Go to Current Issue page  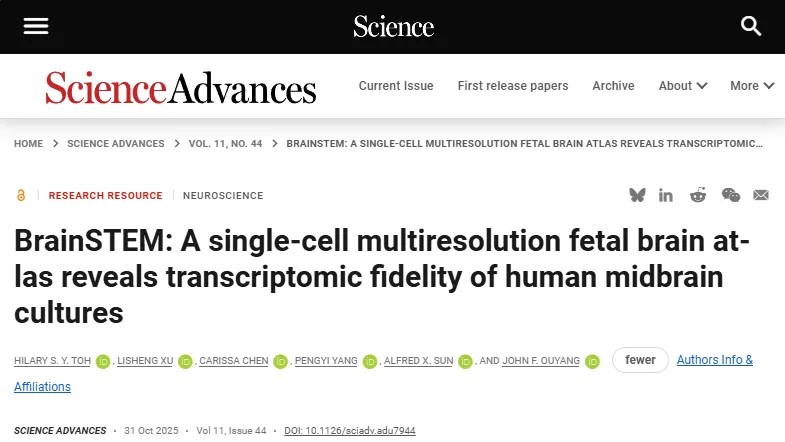[x=396, y=86]
